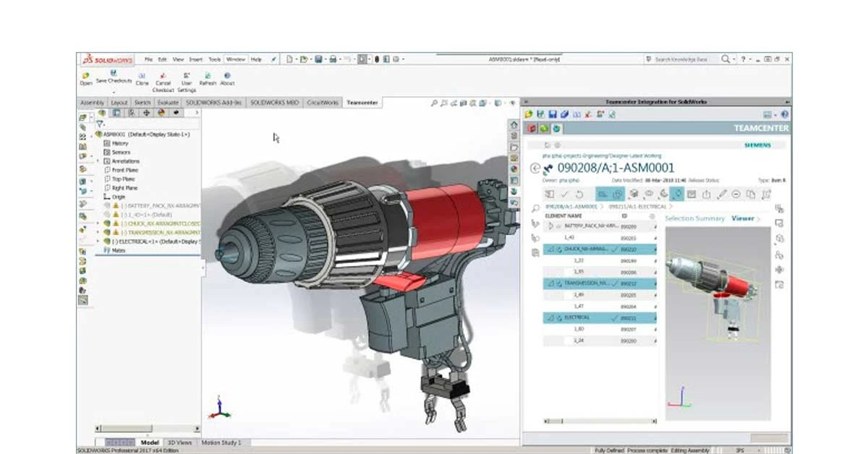Select the Clone tool in the CommandManager
The height and width of the screenshot is (454, 868).
142,77
